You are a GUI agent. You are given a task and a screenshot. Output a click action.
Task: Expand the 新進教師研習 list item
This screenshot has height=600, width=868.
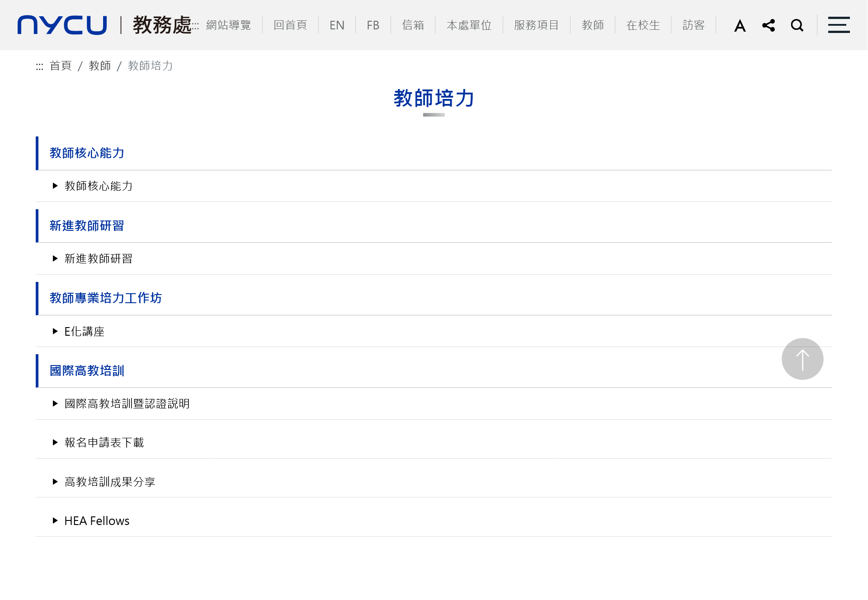98,259
